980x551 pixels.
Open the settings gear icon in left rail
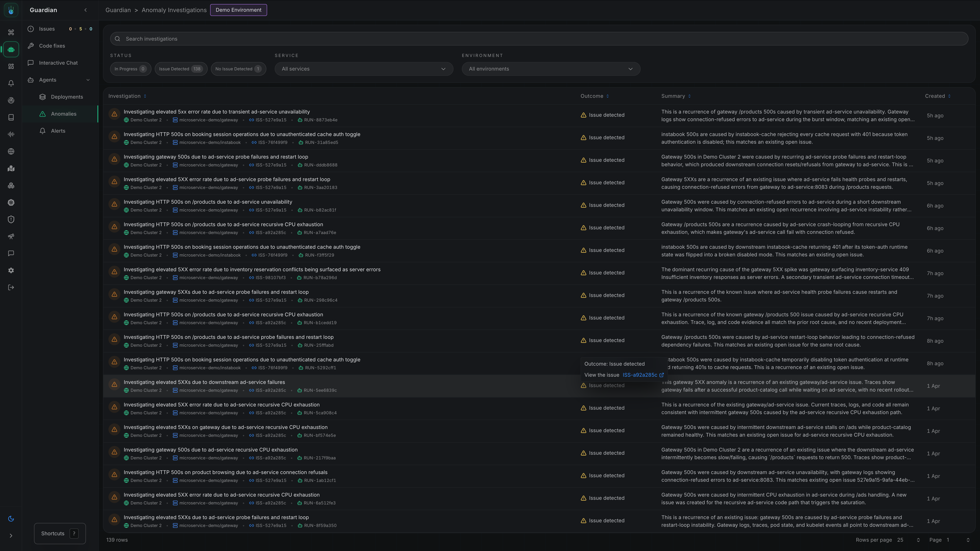click(x=11, y=270)
